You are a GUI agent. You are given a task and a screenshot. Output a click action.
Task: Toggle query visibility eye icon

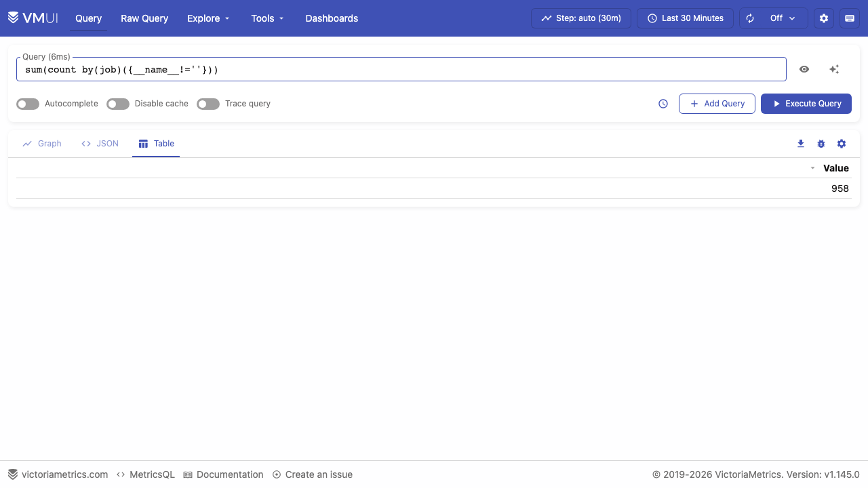tap(804, 69)
